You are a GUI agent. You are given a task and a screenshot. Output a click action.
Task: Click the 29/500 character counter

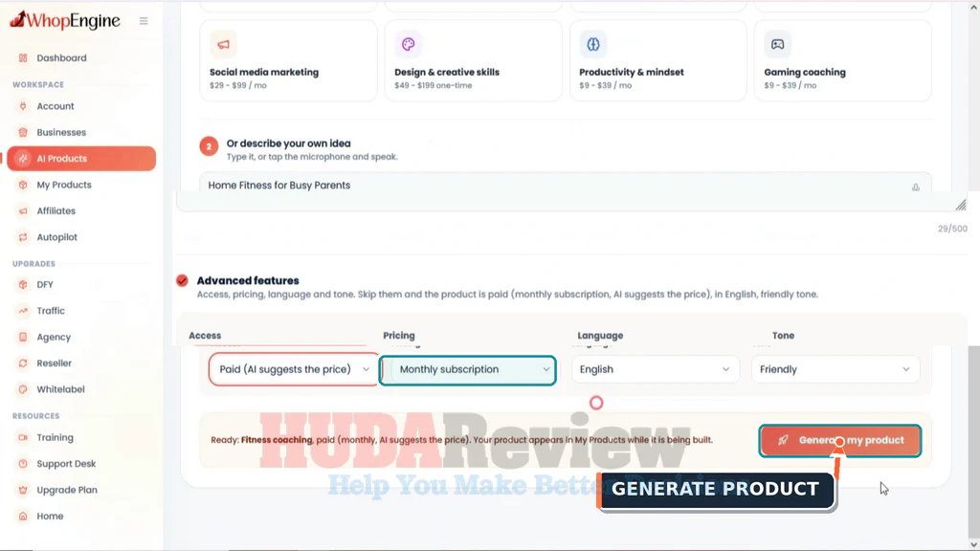click(x=952, y=229)
